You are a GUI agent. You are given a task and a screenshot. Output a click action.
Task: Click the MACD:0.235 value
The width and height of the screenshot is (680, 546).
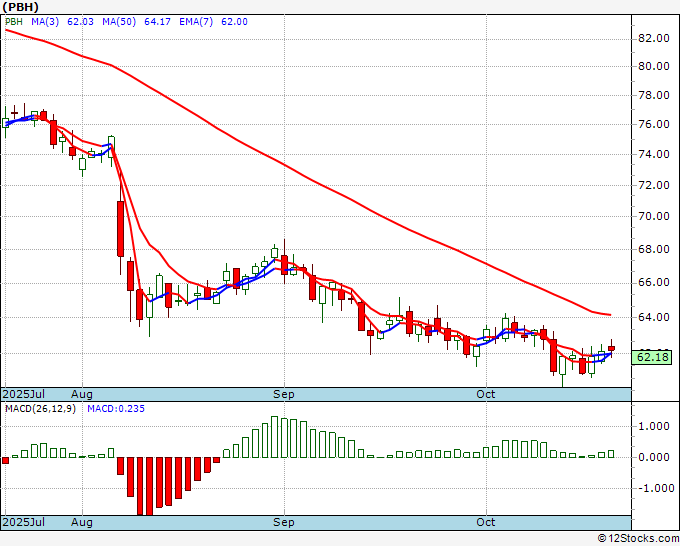(x=116, y=409)
